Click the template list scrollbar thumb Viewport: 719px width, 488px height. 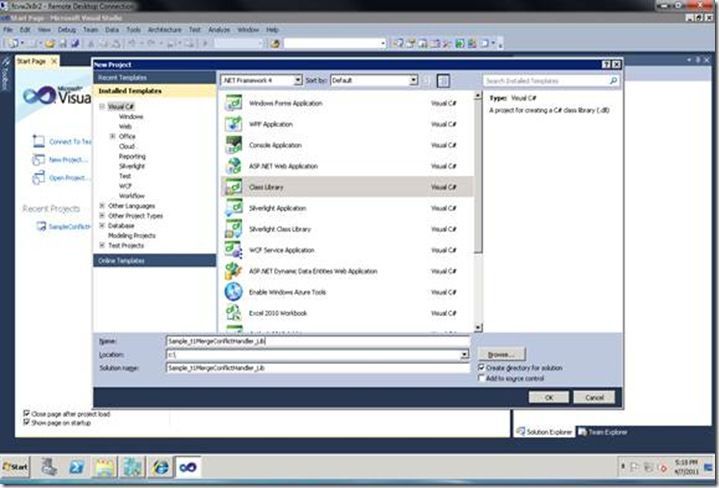478,178
